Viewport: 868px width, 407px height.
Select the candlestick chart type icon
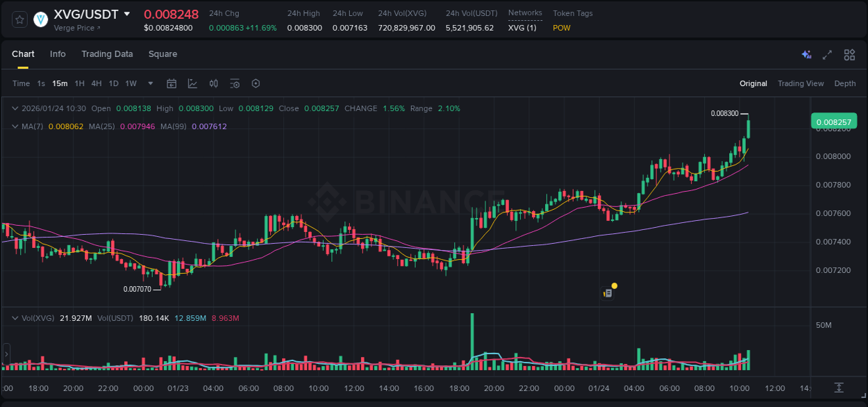pyautogui.click(x=214, y=83)
